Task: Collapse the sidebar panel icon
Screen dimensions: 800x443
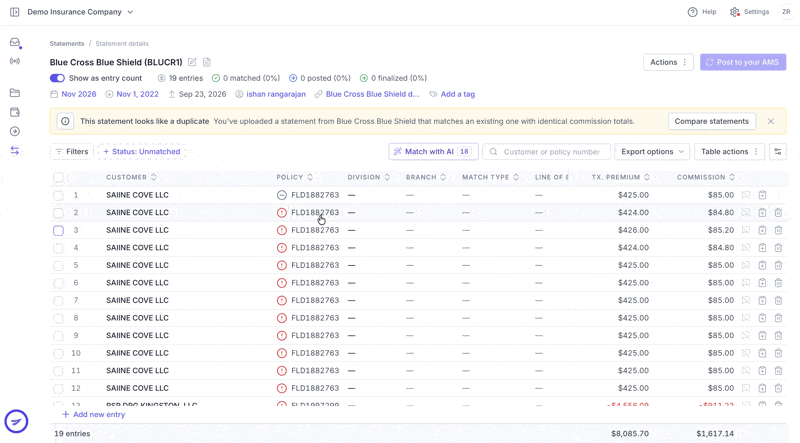Action: 15,12
